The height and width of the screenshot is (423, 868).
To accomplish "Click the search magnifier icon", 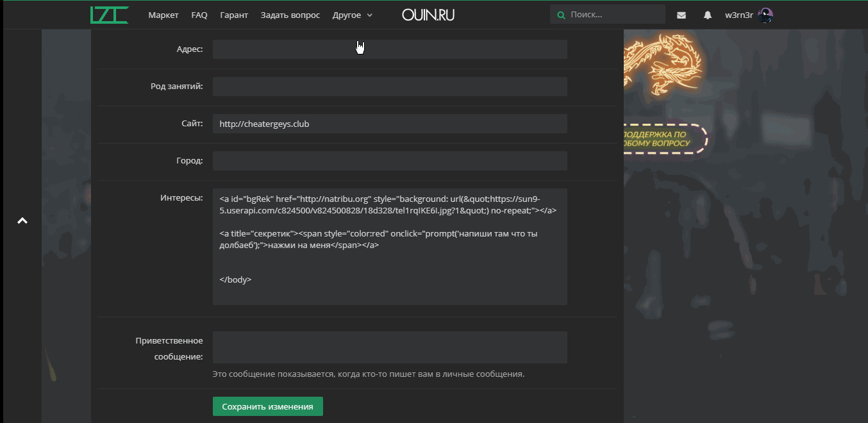I will click(562, 15).
